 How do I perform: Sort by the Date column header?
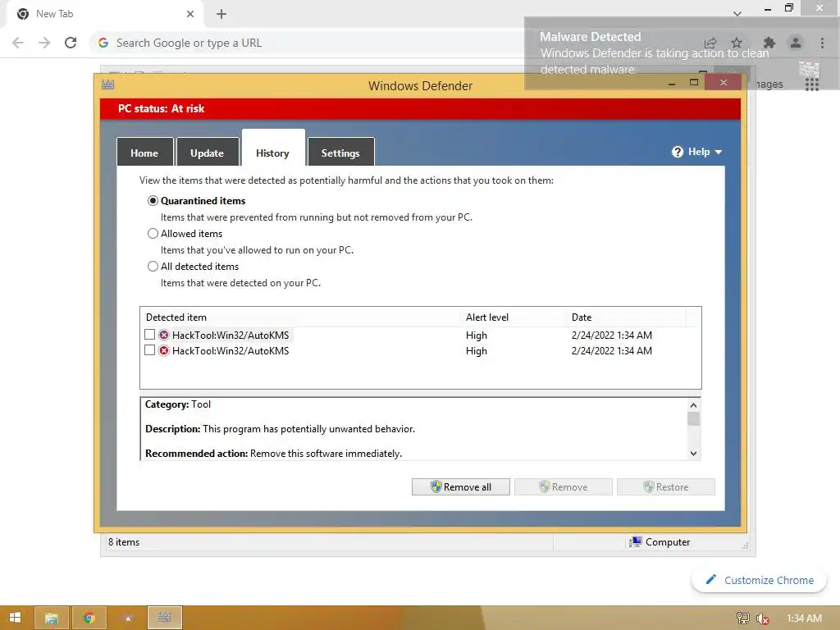click(626, 317)
